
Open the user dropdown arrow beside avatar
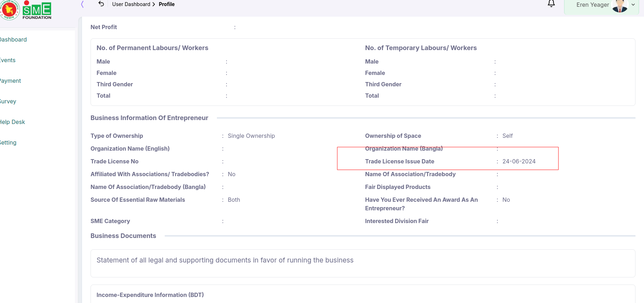pyautogui.click(x=633, y=5)
